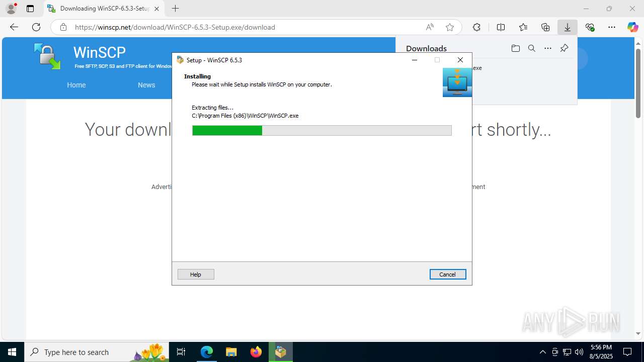644x362 pixels.
Task: Click the WinSCP site title text
Action: pyautogui.click(x=100, y=52)
